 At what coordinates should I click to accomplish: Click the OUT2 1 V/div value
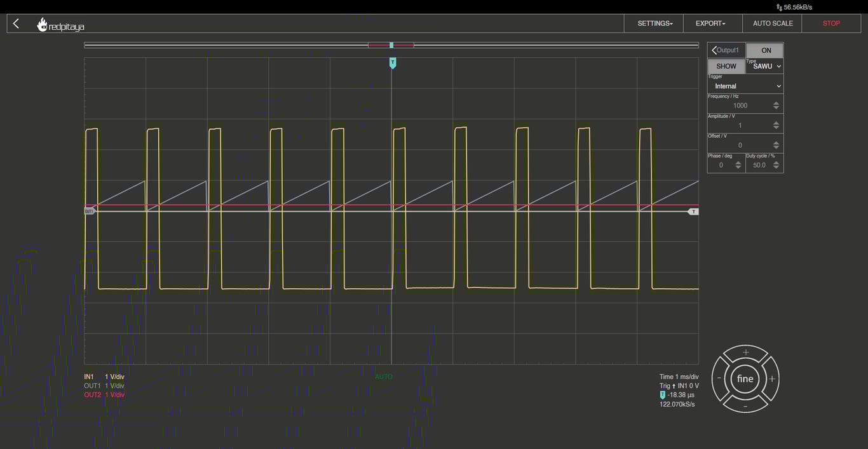tap(114, 395)
